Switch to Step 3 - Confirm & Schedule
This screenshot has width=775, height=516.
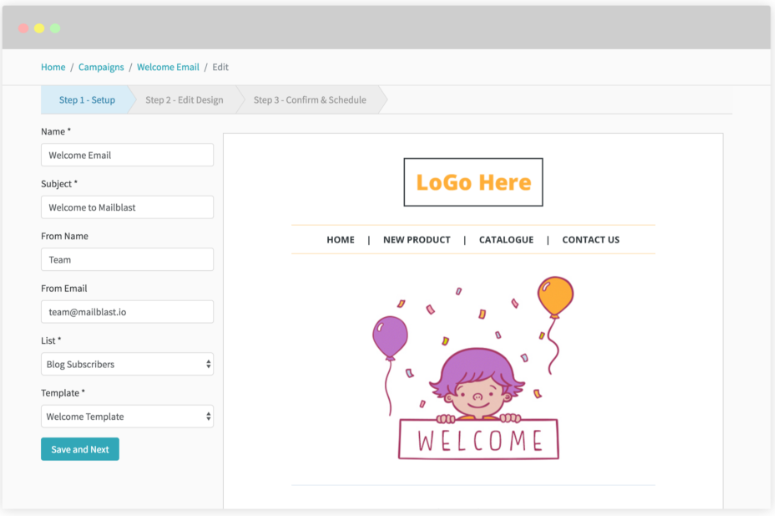point(310,100)
